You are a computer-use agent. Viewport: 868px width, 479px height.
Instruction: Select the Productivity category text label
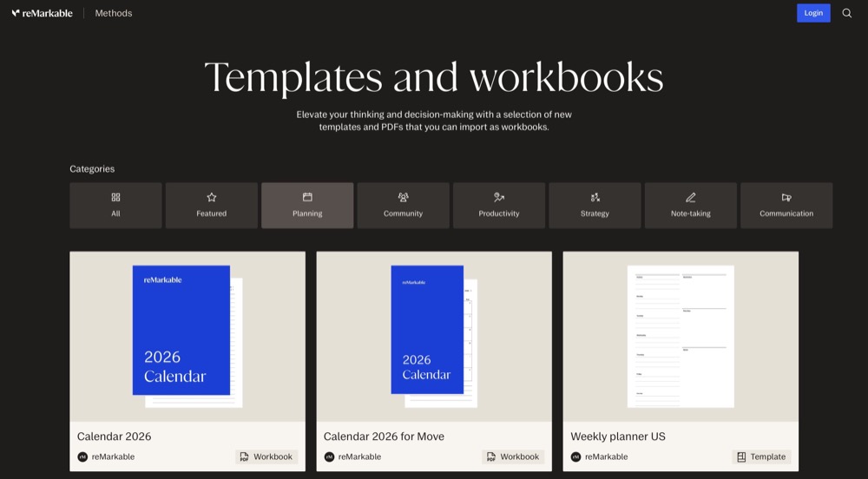point(499,213)
